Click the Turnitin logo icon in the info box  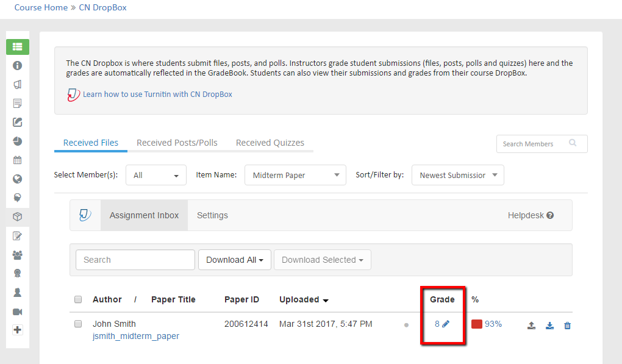[x=73, y=95]
